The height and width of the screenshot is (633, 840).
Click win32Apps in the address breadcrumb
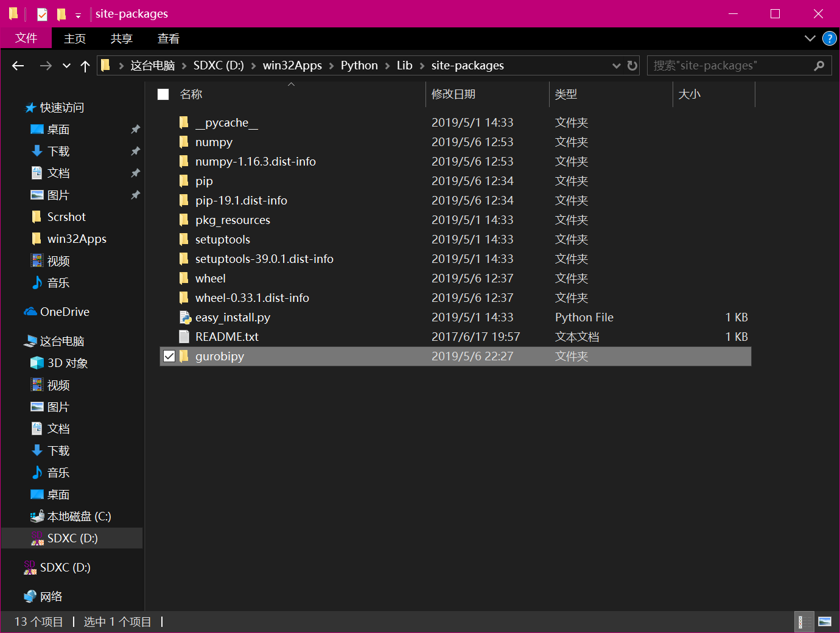(292, 66)
